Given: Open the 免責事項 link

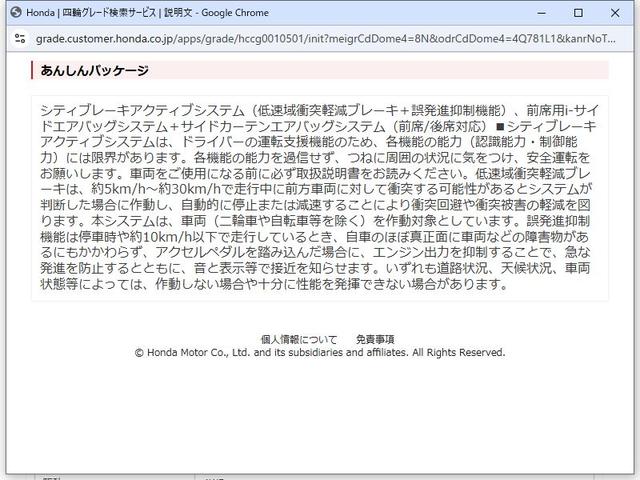Looking at the screenshot, I should (x=375, y=339).
